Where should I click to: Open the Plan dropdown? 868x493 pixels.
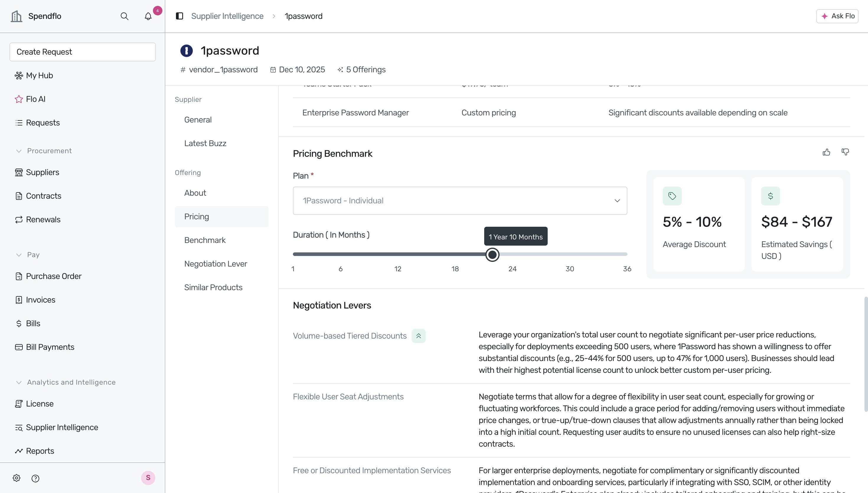coord(460,201)
